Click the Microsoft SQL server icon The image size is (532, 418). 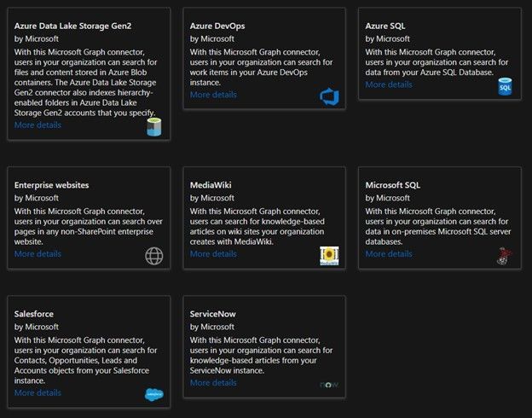[x=505, y=256]
